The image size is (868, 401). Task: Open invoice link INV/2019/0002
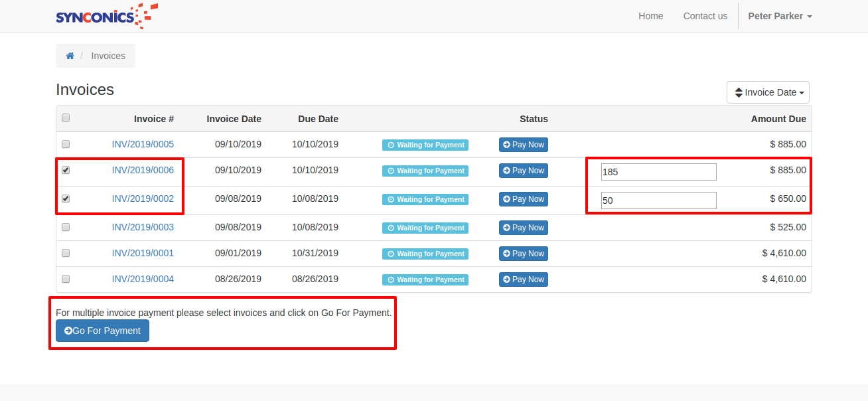pyautogui.click(x=143, y=199)
